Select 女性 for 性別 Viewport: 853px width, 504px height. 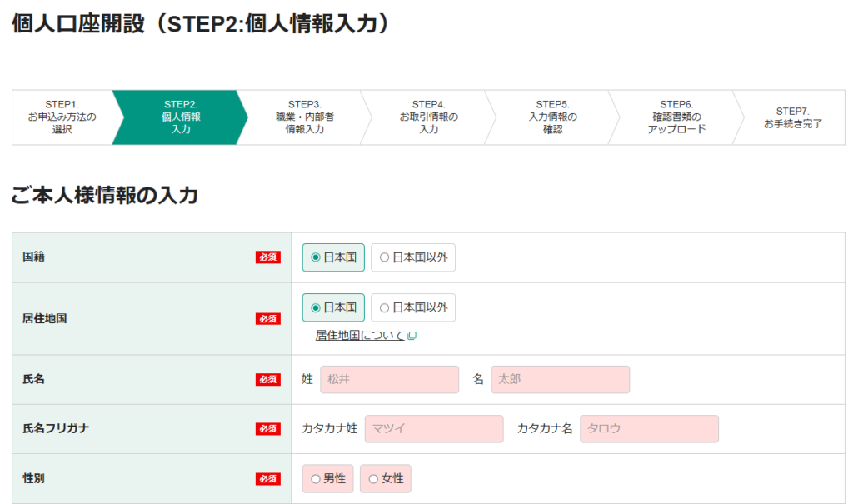(386, 478)
